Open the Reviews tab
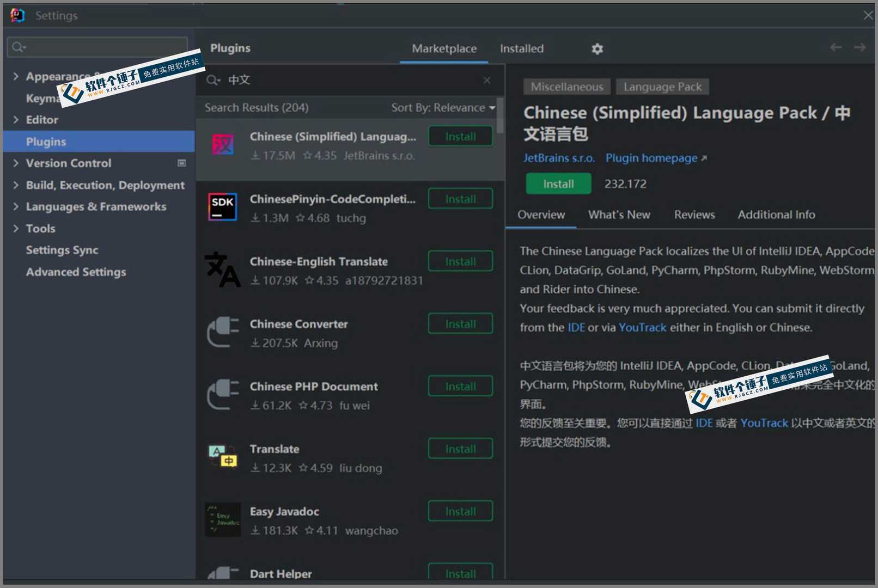Viewport: 878px width, 588px height. coord(694,215)
